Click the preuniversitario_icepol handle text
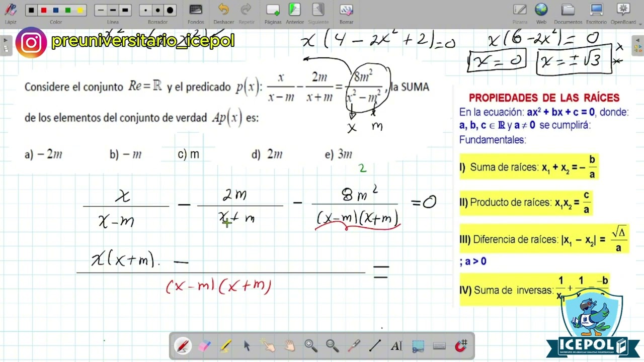The image size is (644, 362). click(x=142, y=41)
